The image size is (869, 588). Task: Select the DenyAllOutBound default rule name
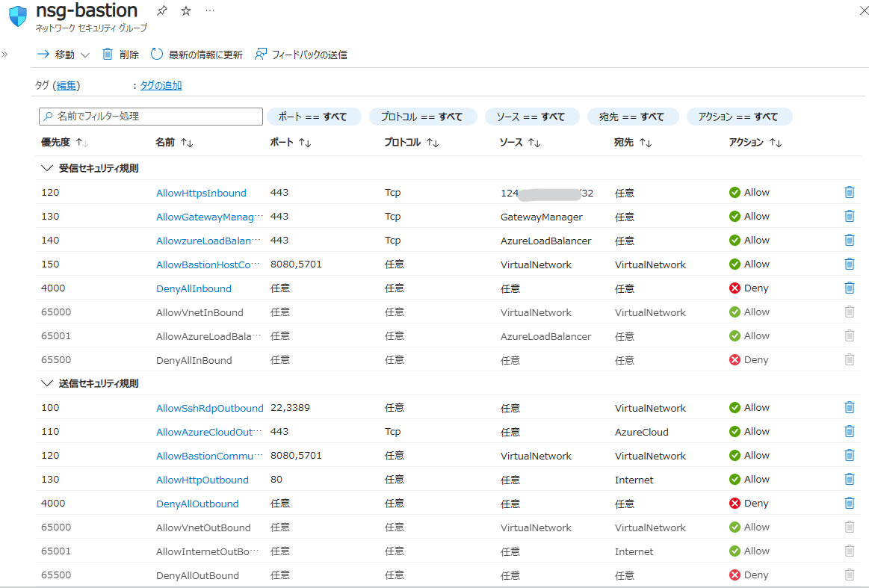click(197, 575)
